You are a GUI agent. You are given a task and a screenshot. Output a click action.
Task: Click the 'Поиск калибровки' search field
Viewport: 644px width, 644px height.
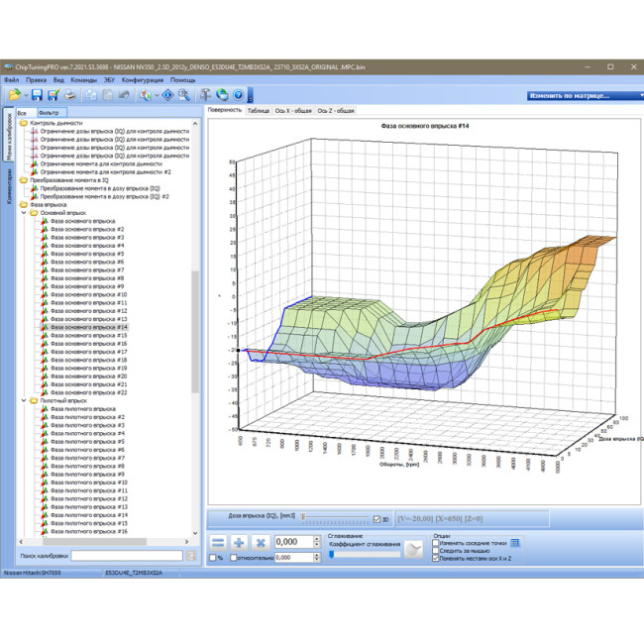coord(127,556)
